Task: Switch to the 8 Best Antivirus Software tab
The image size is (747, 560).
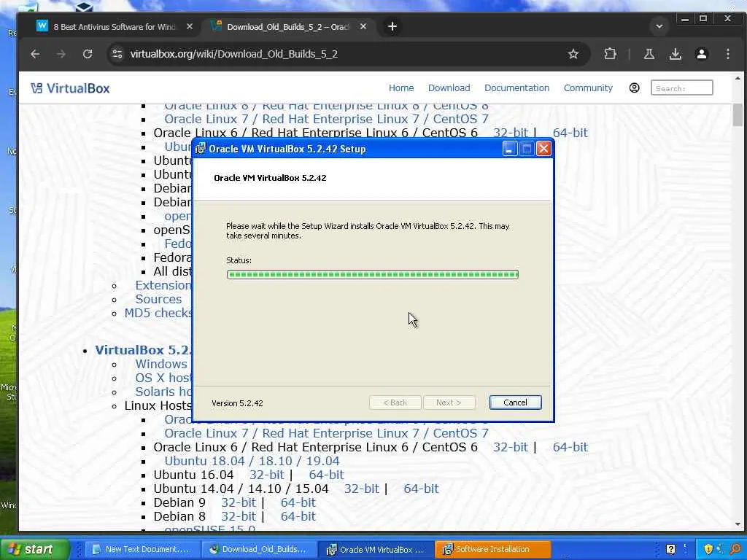Action: [115, 27]
